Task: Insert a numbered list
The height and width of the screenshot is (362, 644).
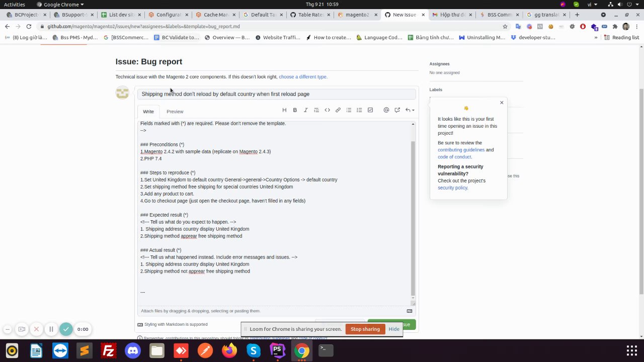Action: (x=359, y=110)
